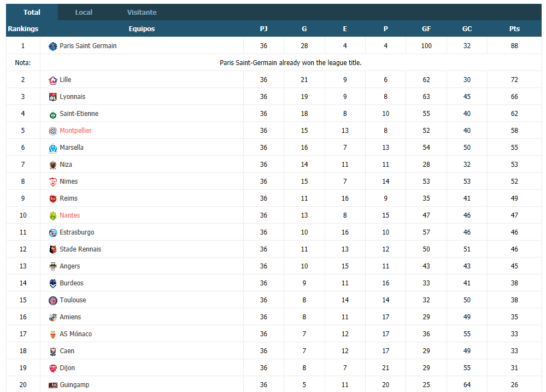
Task: Open the Niza team name
Action: click(66, 165)
